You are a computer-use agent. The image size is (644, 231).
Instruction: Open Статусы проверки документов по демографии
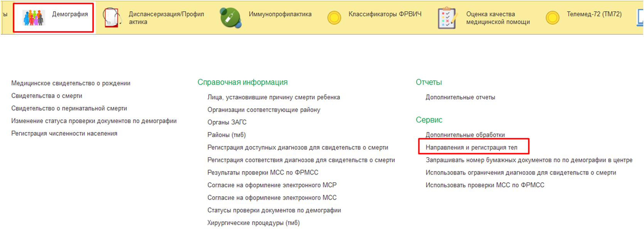tap(274, 211)
